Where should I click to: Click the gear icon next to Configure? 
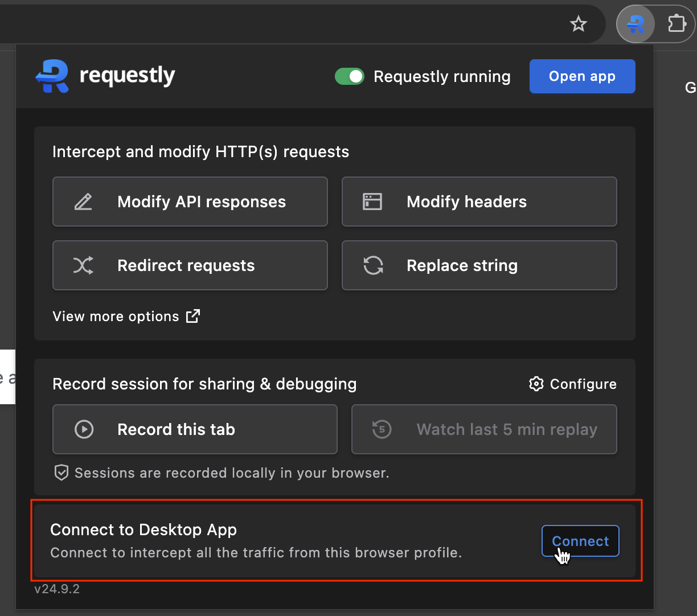[536, 384]
